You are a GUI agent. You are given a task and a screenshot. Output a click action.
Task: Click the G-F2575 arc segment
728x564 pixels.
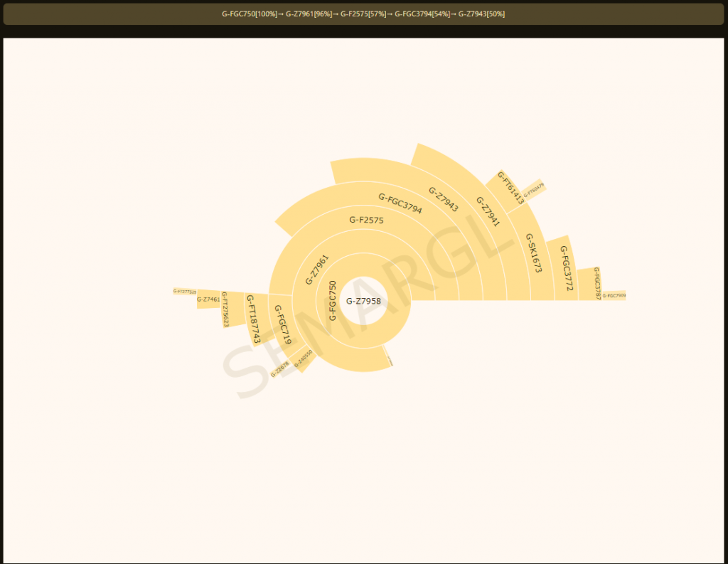[x=366, y=220]
